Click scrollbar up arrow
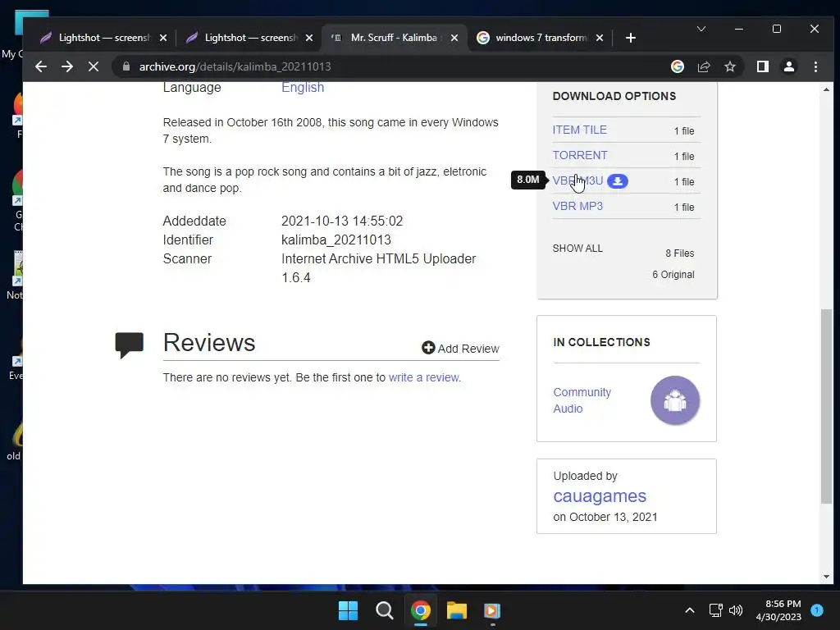Image resolution: width=840 pixels, height=630 pixels. point(826,89)
